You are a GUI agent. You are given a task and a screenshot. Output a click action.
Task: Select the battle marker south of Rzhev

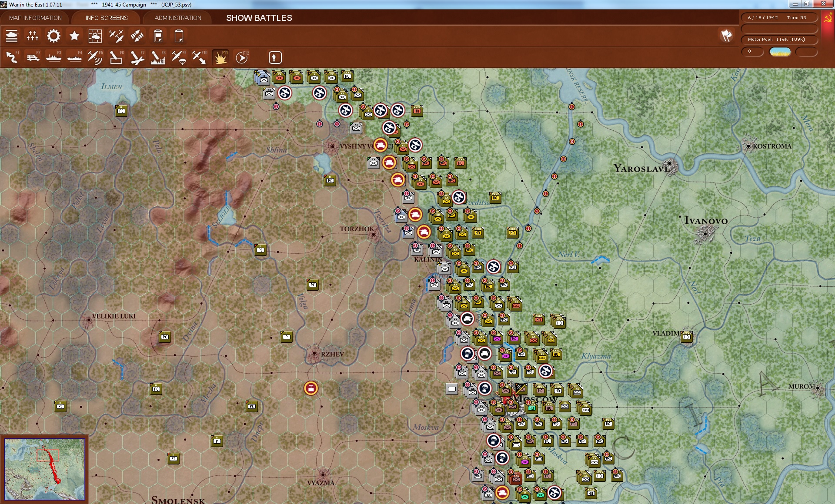[311, 388]
